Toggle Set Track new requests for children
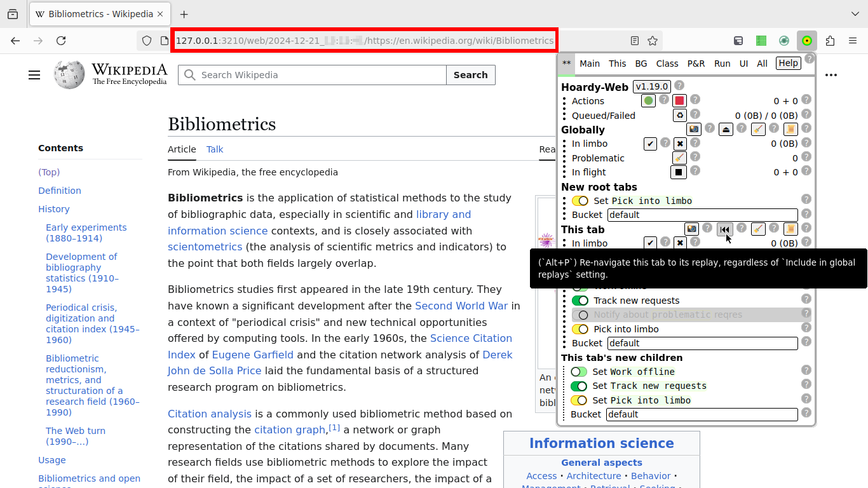This screenshot has width=868, height=488. coord(579,386)
